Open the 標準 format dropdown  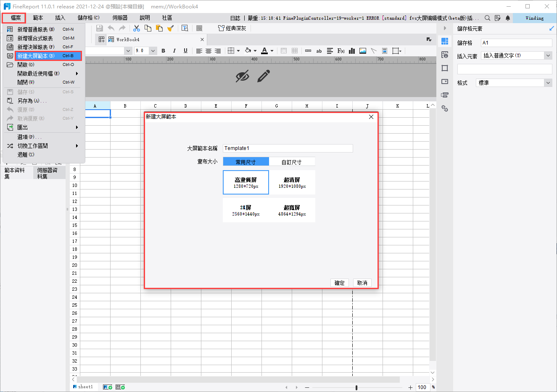point(548,83)
